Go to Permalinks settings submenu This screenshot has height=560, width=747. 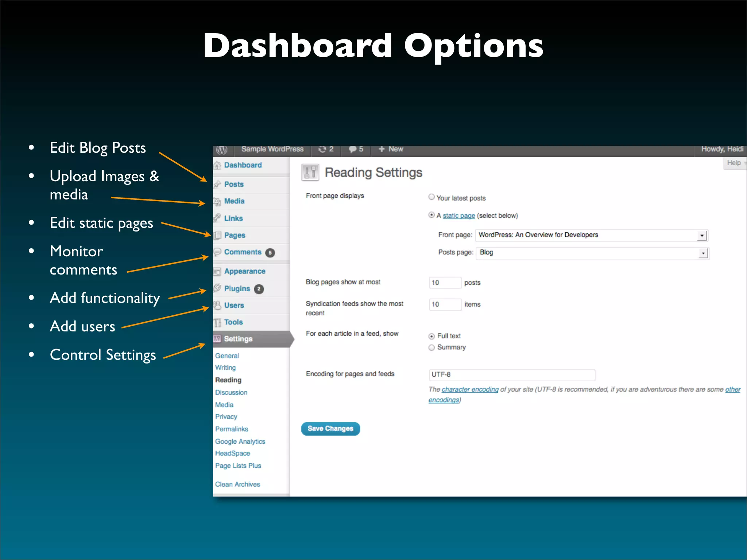231,429
